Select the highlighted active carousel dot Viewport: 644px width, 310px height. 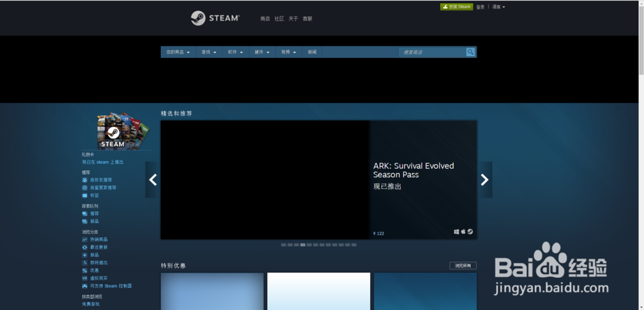[x=303, y=245]
